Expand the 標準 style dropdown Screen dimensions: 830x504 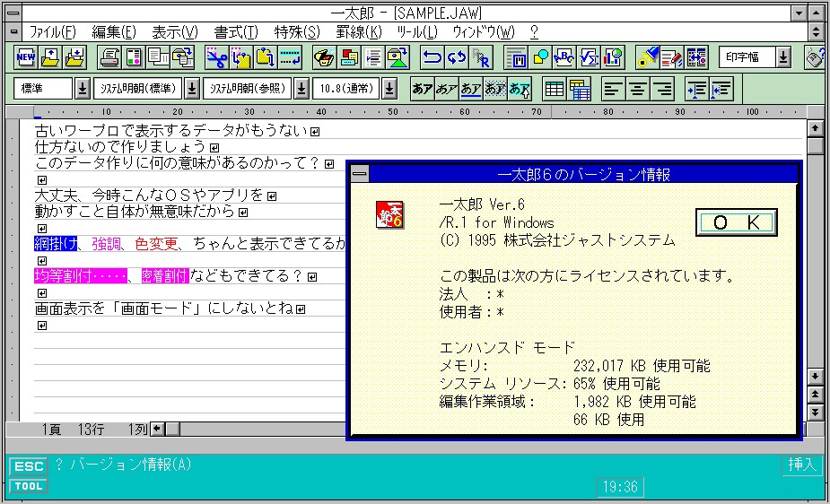pos(83,89)
